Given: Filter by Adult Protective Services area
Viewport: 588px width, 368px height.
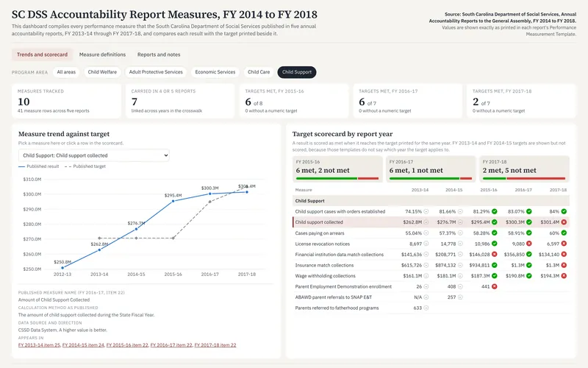Looking at the screenshot, I should coord(156,72).
